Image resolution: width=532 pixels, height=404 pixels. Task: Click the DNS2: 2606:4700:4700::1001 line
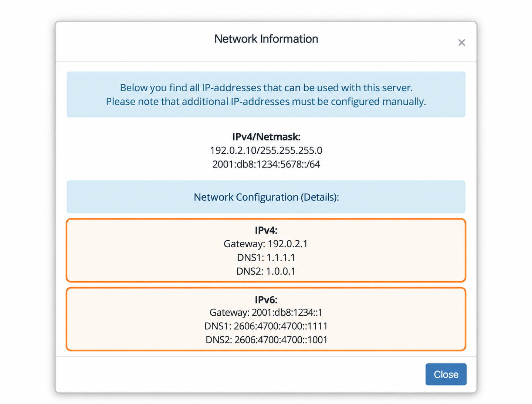click(x=266, y=340)
